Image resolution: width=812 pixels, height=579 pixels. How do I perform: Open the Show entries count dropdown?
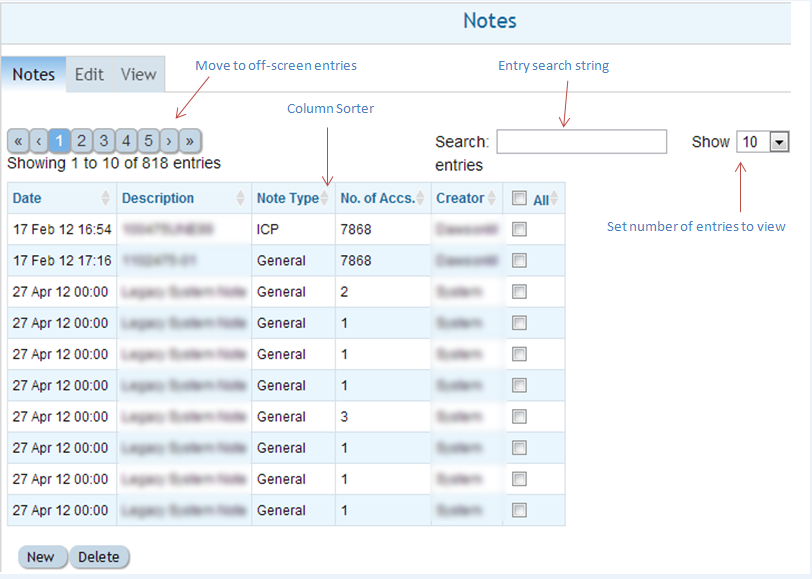coord(779,142)
